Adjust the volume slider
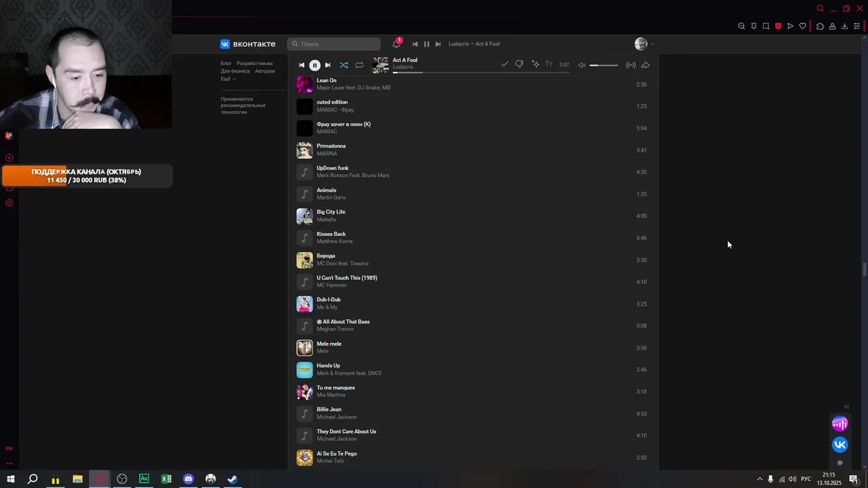 coord(604,65)
